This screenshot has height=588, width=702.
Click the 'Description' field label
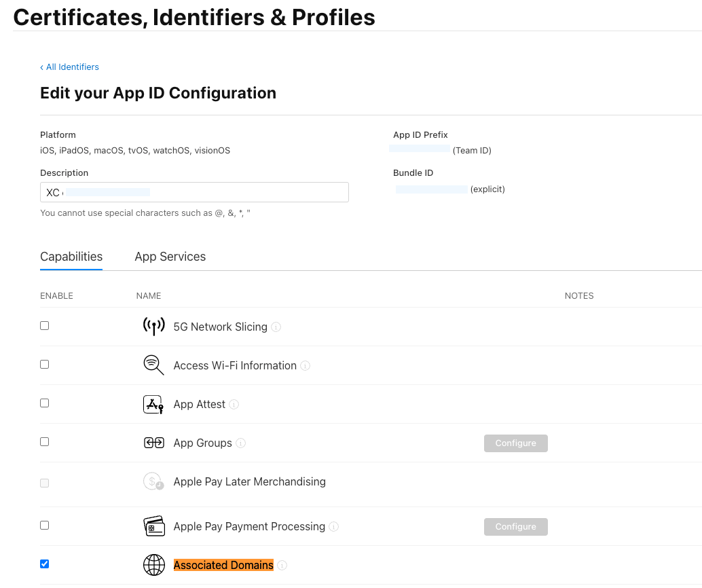[x=64, y=173]
